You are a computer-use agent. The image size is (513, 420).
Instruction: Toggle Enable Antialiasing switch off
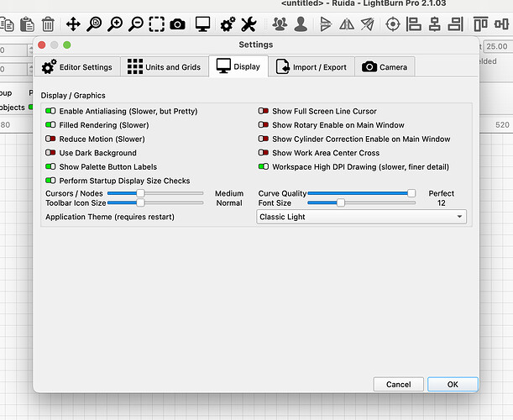(x=50, y=111)
